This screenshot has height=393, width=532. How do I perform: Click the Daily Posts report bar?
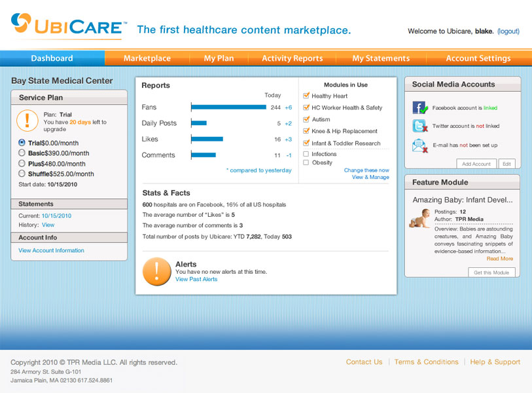(199, 123)
